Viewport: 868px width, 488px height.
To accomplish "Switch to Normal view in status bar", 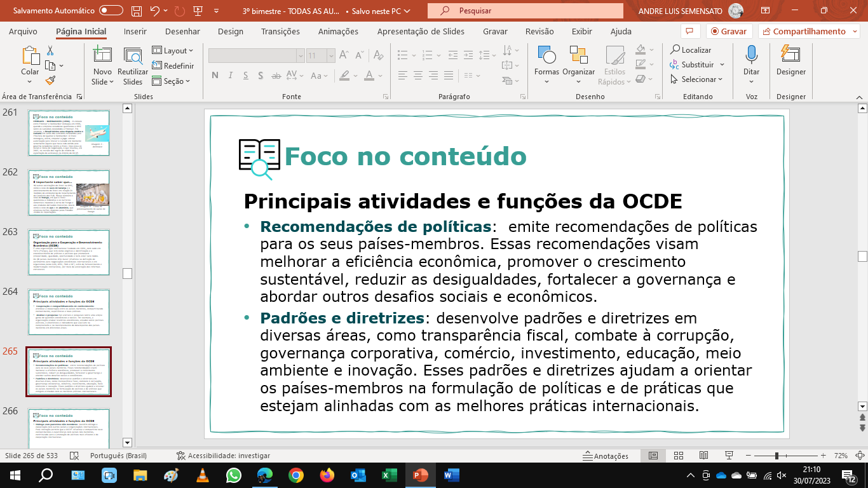I will 653,456.
